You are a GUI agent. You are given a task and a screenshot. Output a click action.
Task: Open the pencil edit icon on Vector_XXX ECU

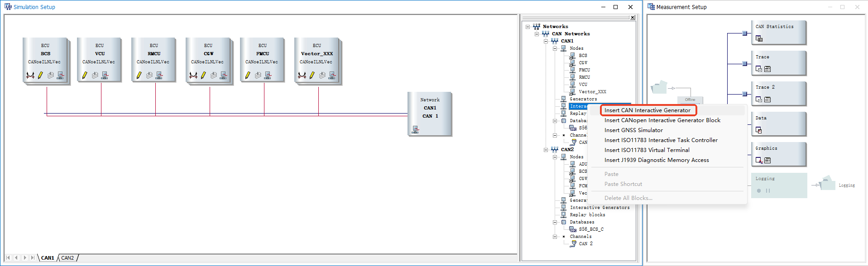coord(312,76)
